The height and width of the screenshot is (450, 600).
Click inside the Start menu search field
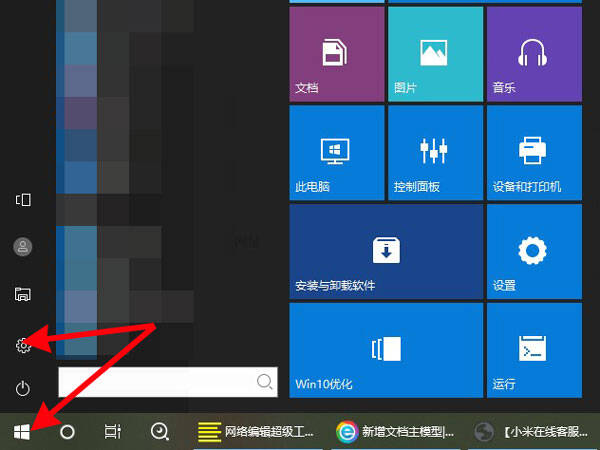[168, 382]
